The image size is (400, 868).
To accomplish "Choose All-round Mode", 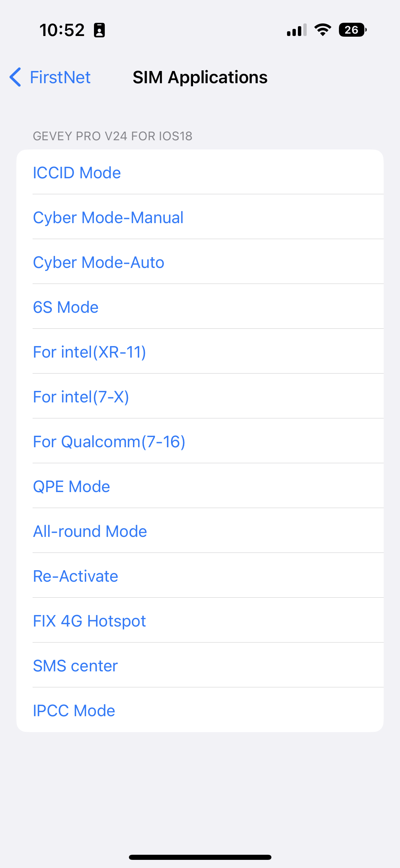I will [x=90, y=531].
